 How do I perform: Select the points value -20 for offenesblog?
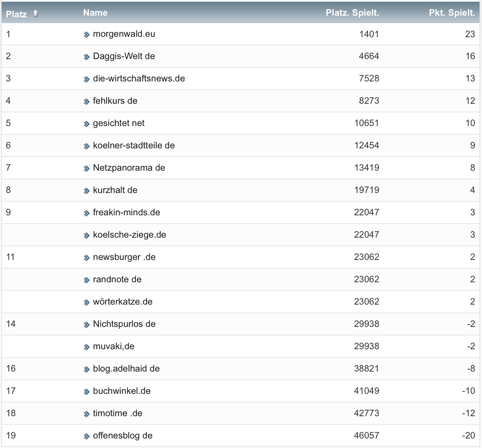(x=468, y=436)
